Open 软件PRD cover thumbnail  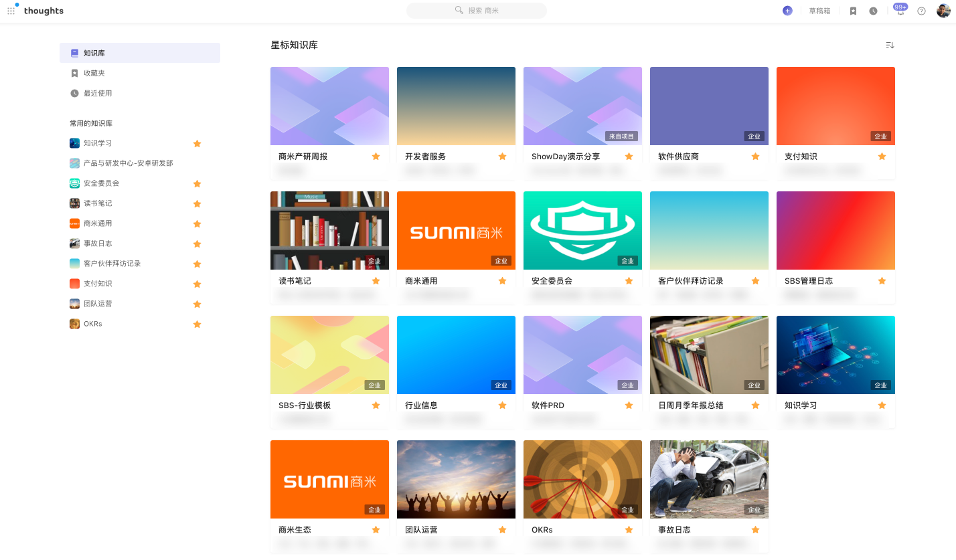pyautogui.click(x=582, y=355)
